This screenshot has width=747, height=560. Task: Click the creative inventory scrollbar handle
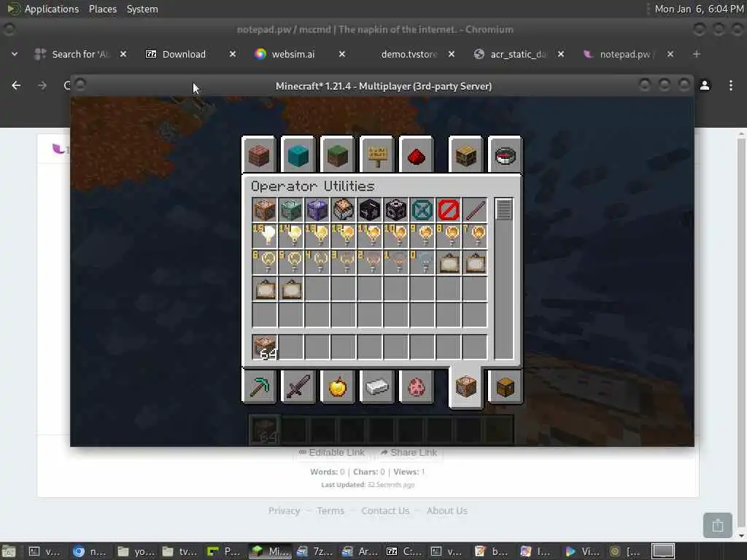coord(503,209)
